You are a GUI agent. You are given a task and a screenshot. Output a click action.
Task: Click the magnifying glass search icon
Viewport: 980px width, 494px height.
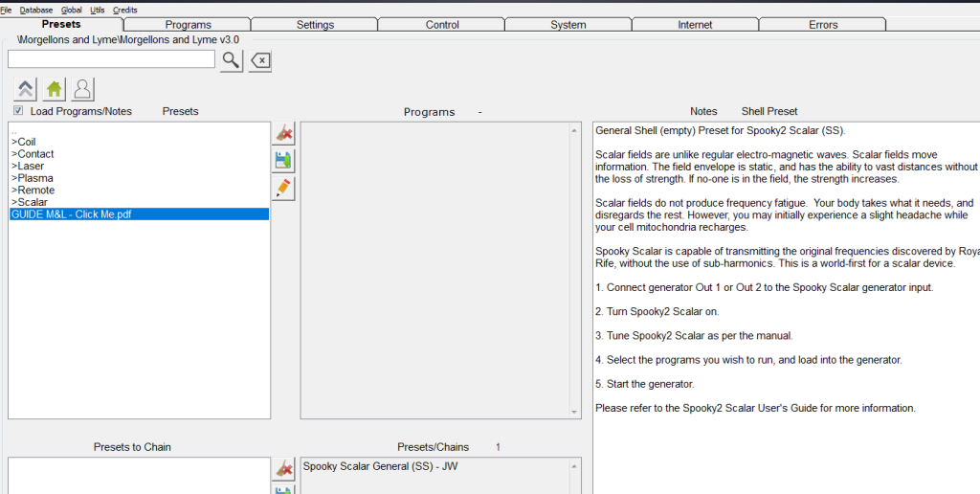(x=232, y=60)
